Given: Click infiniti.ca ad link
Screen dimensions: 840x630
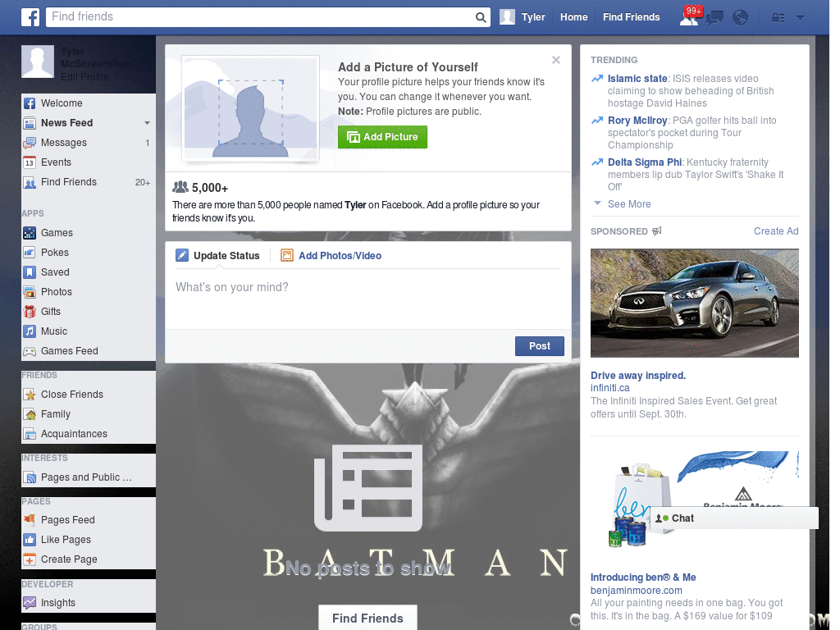Looking at the screenshot, I should point(609,388).
